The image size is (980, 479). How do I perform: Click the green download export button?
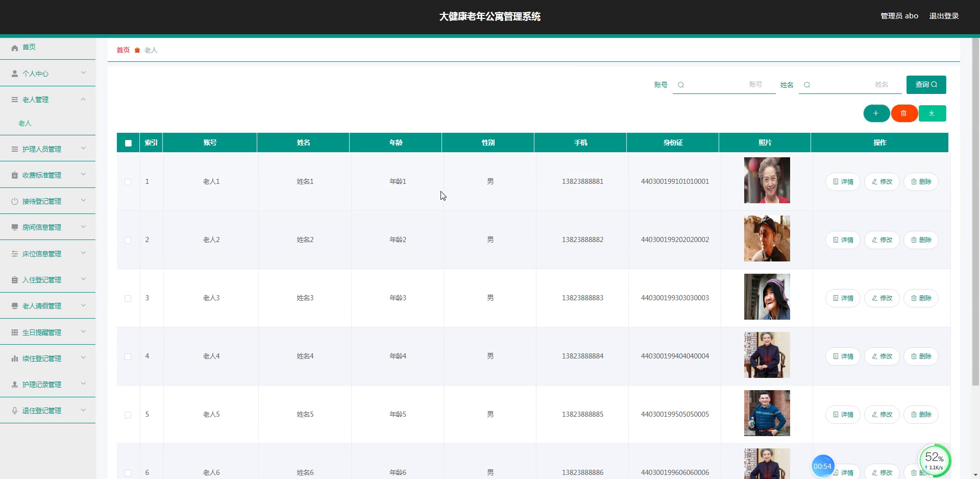932,113
